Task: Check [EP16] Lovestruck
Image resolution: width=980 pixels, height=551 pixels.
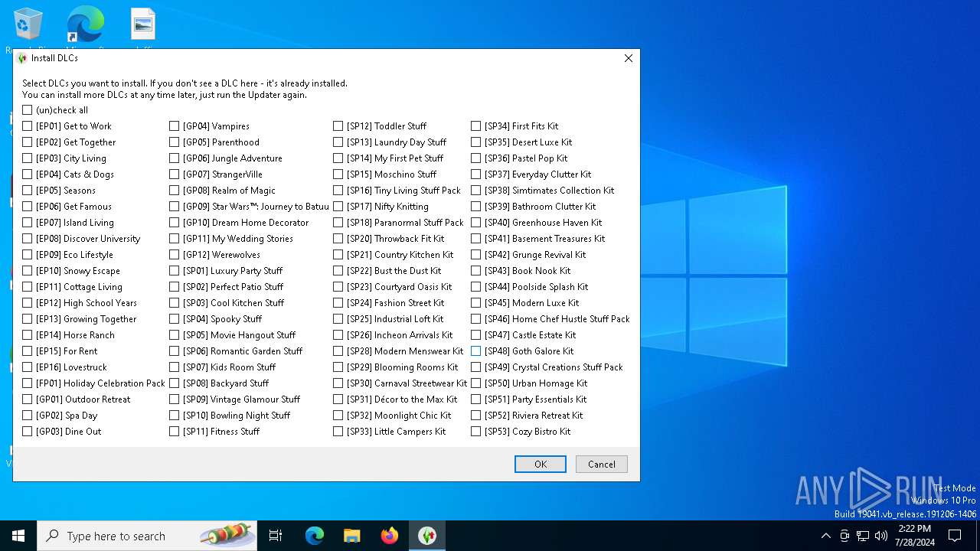Action: pyautogui.click(x=28, y=367)
